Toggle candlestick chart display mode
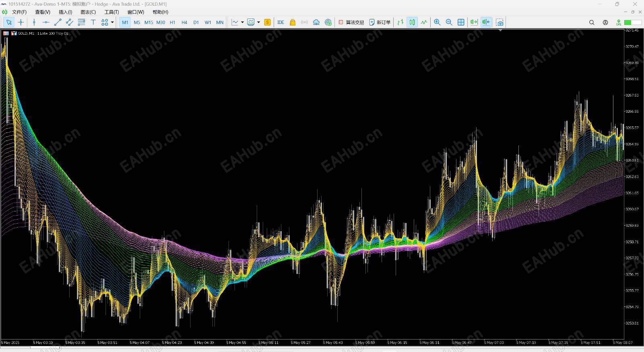The image size is (644, 352). [x=412, y=23]
